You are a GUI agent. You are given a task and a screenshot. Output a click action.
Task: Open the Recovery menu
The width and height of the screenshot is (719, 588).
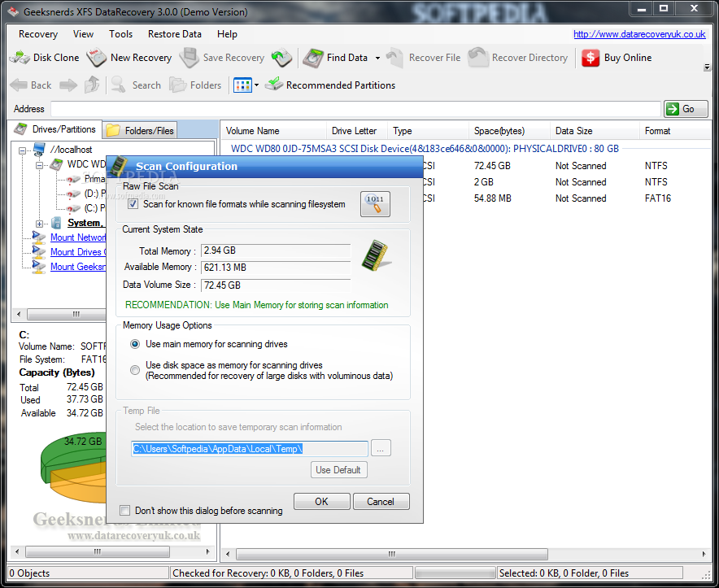[x=38, y=34]
